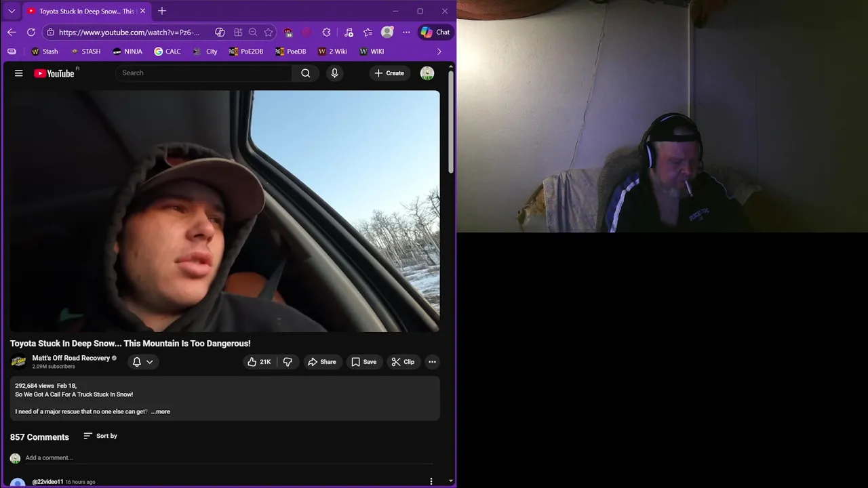
Task: Open the City bookmark
Action: pos(205,52)
